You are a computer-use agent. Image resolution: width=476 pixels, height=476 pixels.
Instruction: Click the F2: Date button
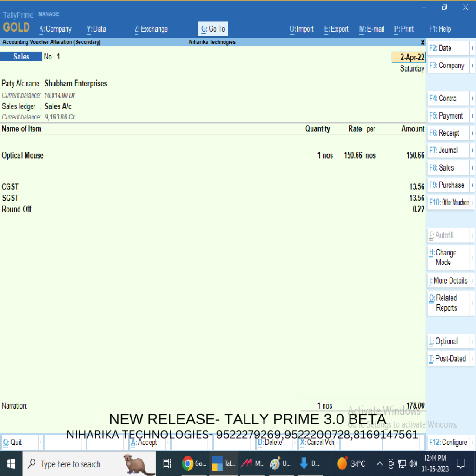pyautogui.click(x=448, y=48)
